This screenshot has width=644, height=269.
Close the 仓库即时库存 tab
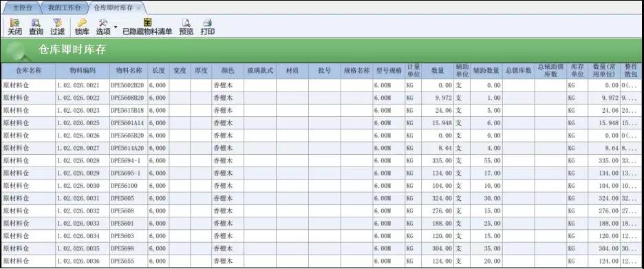click(138, 8)
